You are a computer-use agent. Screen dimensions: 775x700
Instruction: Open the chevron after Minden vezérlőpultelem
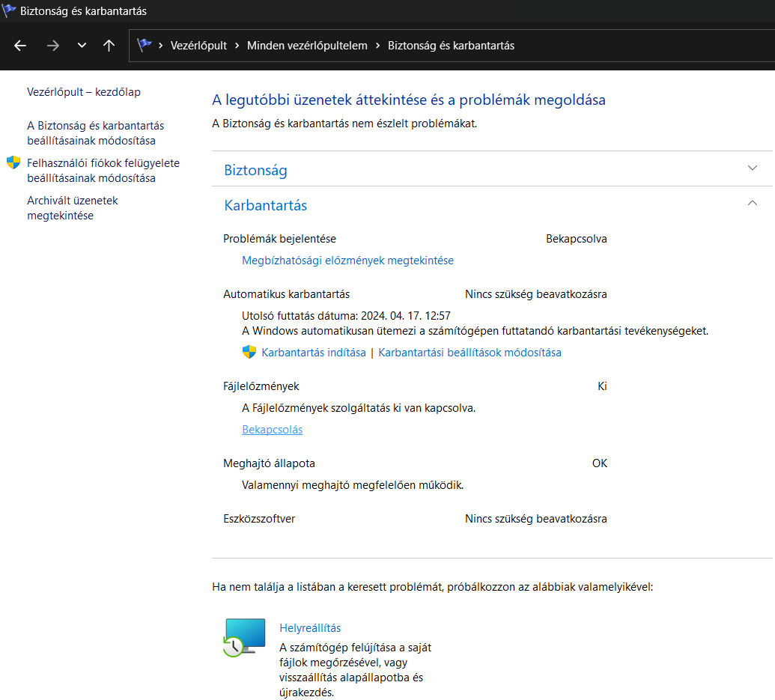[x=378, y=46]
